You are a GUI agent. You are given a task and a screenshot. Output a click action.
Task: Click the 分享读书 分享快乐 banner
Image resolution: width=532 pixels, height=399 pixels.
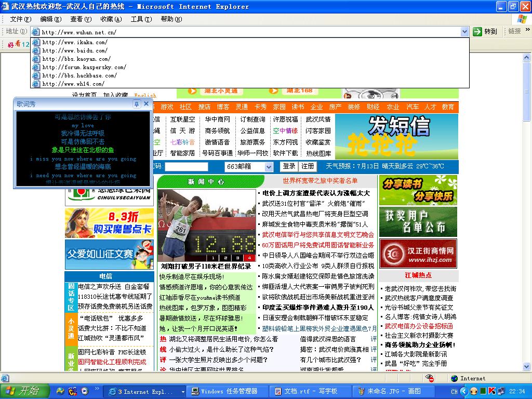[418, 190]
